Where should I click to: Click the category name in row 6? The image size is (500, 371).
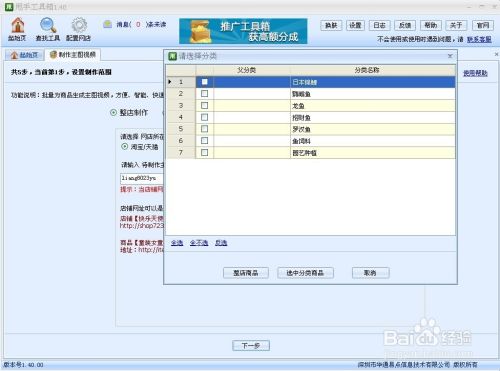pyautogui.click(x=373, y=141)
